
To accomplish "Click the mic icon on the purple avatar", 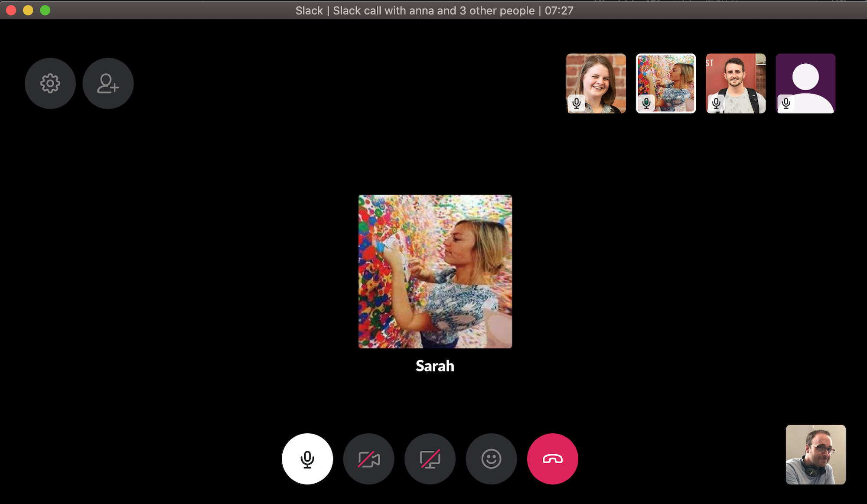I will point(786,104).
